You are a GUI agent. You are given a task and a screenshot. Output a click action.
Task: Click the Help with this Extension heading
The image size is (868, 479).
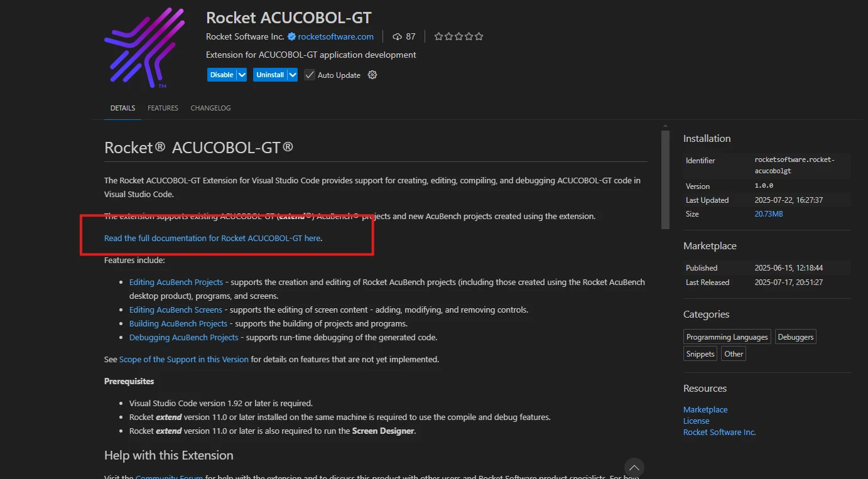coord(168,455)
